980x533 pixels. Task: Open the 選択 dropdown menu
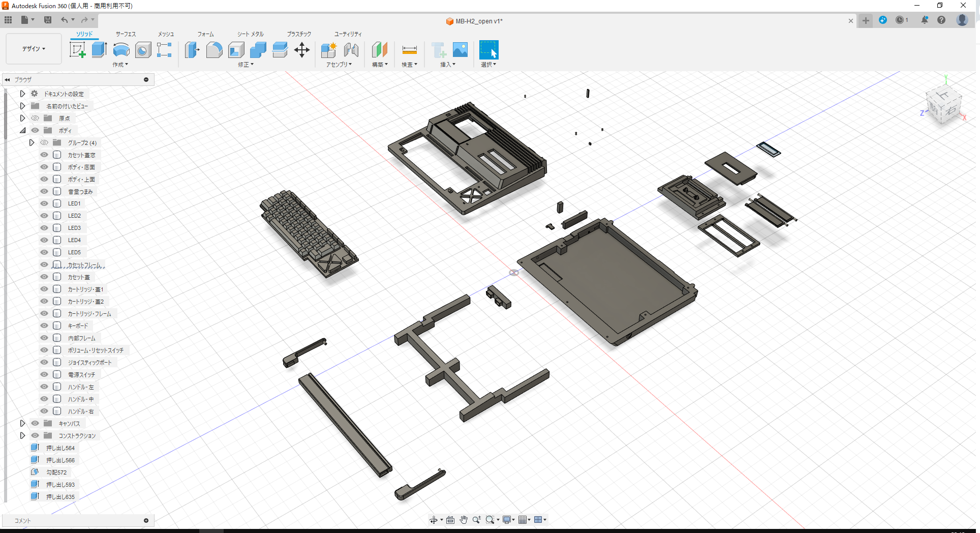[488, 64]
